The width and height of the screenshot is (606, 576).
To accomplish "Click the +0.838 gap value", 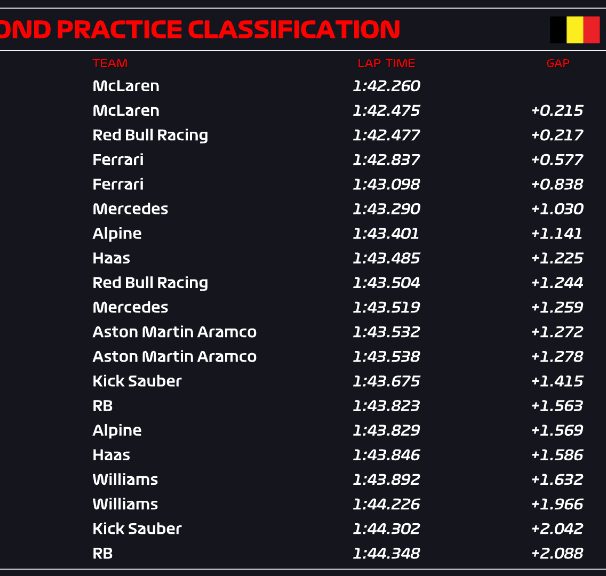I will pos(557,184).
